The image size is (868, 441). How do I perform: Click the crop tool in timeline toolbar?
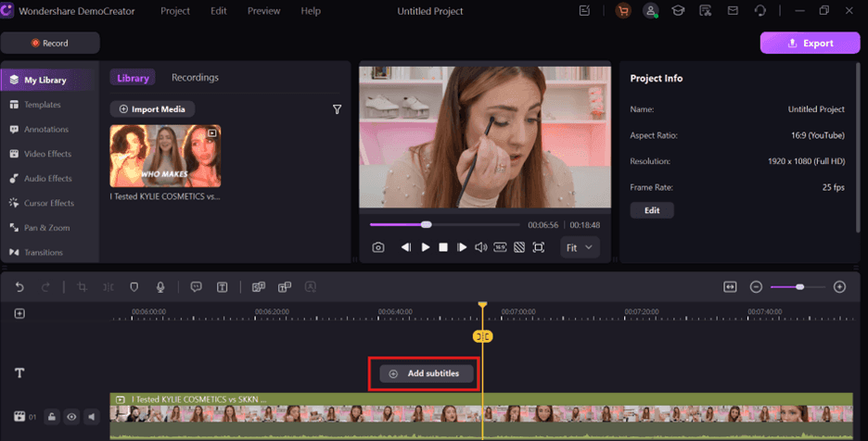(83, 287)
